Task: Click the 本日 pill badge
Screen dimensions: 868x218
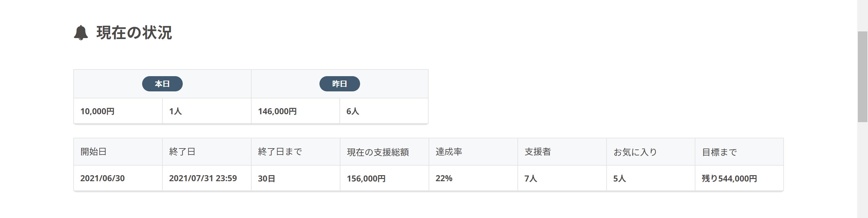Action: (162, 84)
